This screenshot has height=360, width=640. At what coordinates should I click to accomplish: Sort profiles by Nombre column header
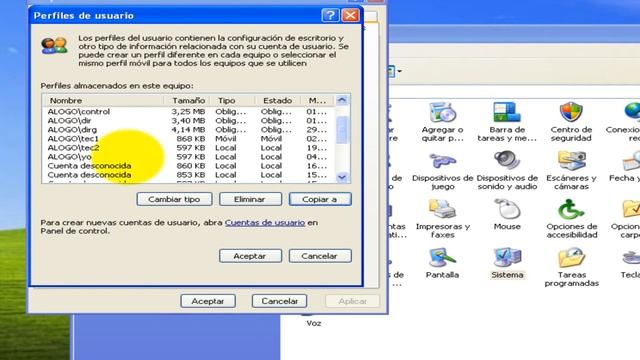(103, 100)
